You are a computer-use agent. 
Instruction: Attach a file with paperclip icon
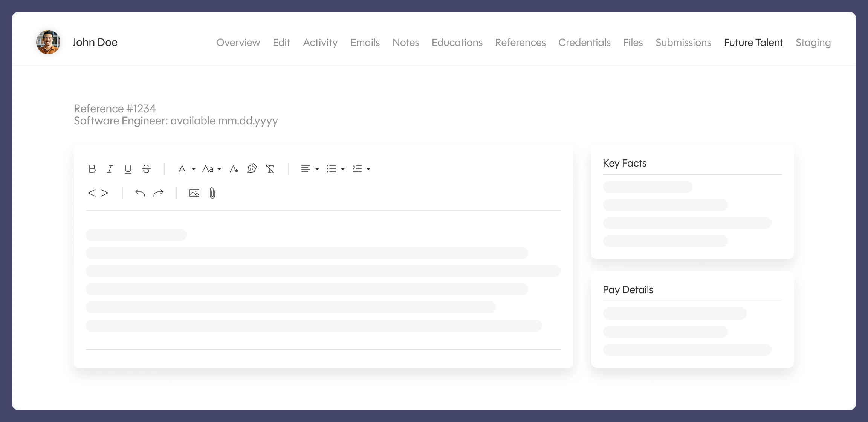[212, 193]
